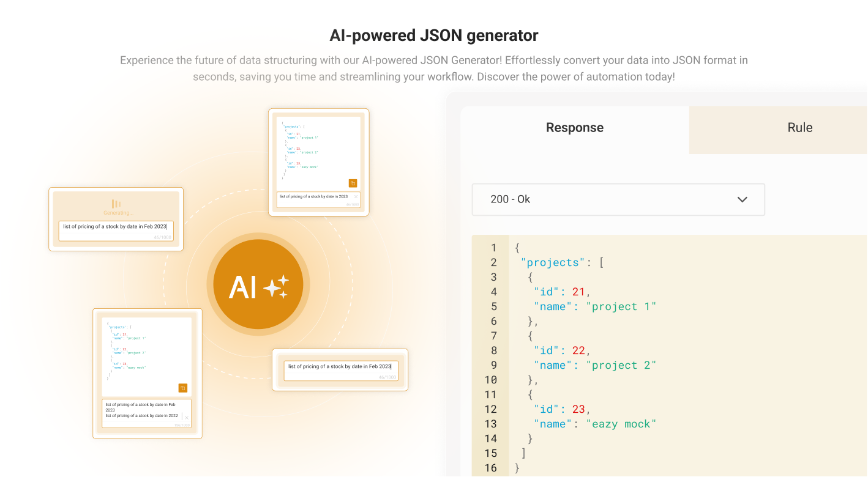Focus the Feb 2023 prompt field in the card without Generating label
Viewport: 868px width, 477px height.
341,371
